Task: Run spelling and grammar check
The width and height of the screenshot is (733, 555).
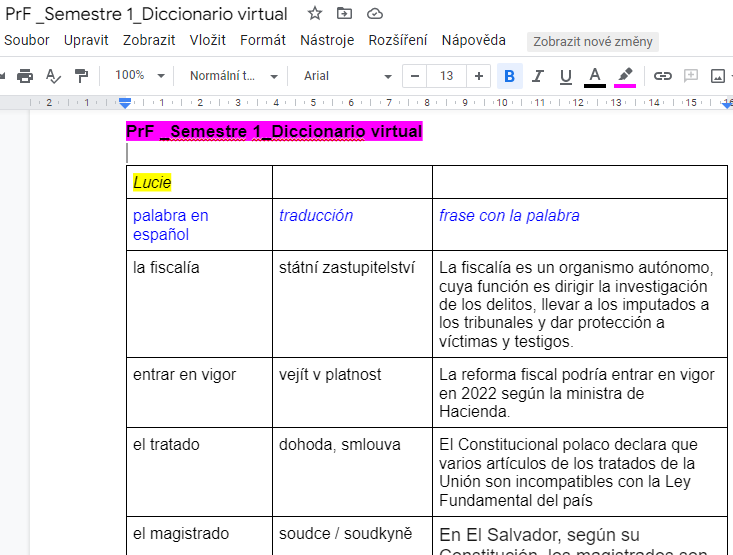Action: point(53,76)
